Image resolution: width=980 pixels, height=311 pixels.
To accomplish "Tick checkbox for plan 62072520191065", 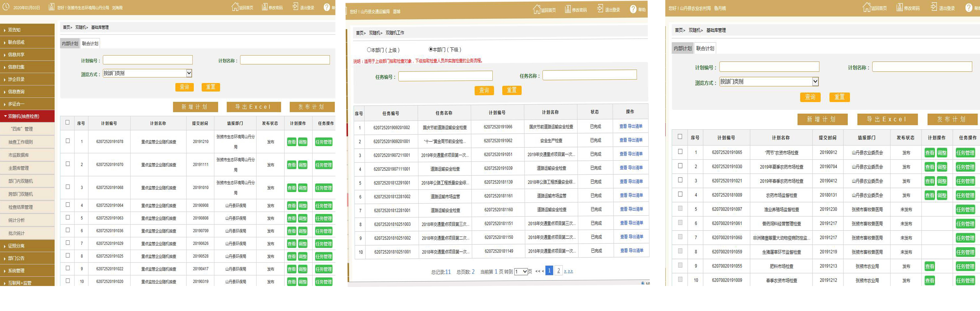I will [x=680, y=152].
